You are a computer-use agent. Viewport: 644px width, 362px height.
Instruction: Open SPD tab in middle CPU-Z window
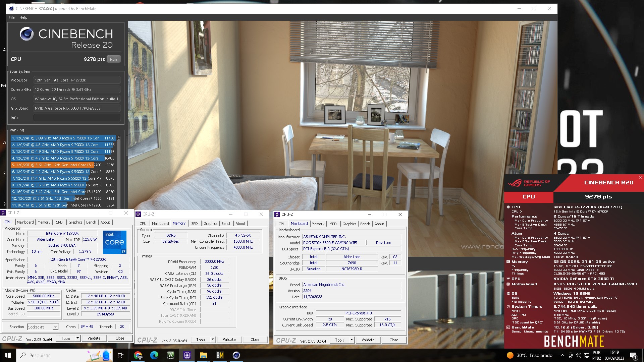point(195,224)
